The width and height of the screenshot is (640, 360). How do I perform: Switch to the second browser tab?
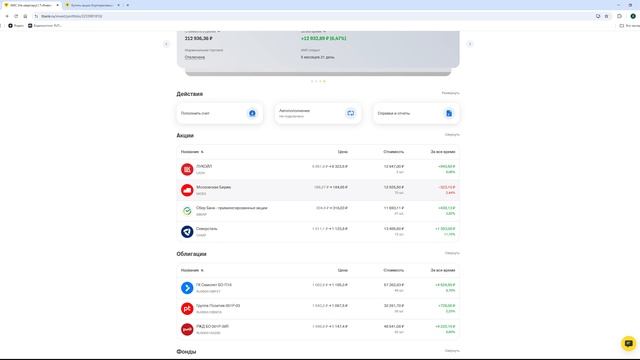click(93, 5)
